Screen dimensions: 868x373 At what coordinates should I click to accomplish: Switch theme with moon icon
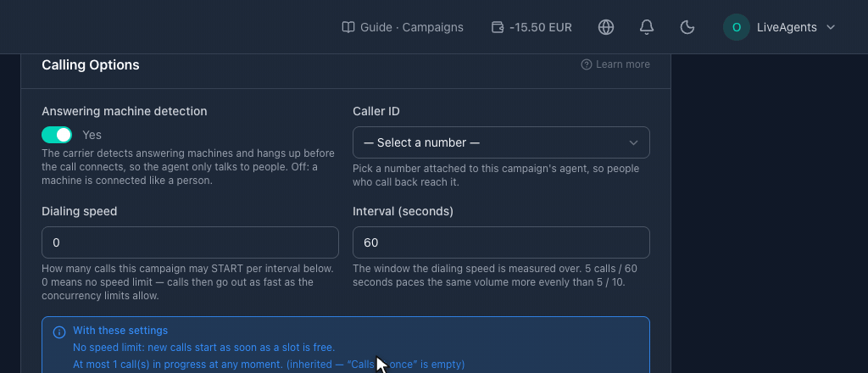point(687,27)
